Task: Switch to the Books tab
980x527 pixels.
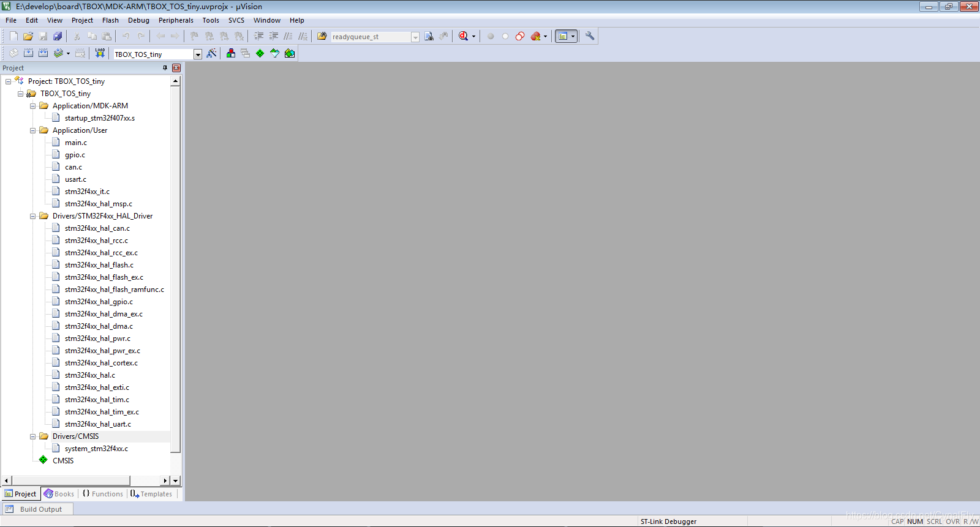Action: pos(59,494)
